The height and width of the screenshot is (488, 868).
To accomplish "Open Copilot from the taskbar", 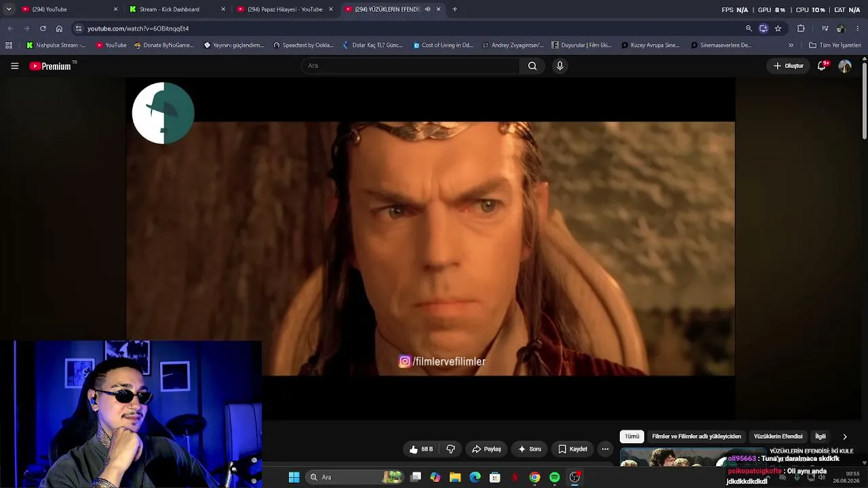I will (x=435, y=477).
